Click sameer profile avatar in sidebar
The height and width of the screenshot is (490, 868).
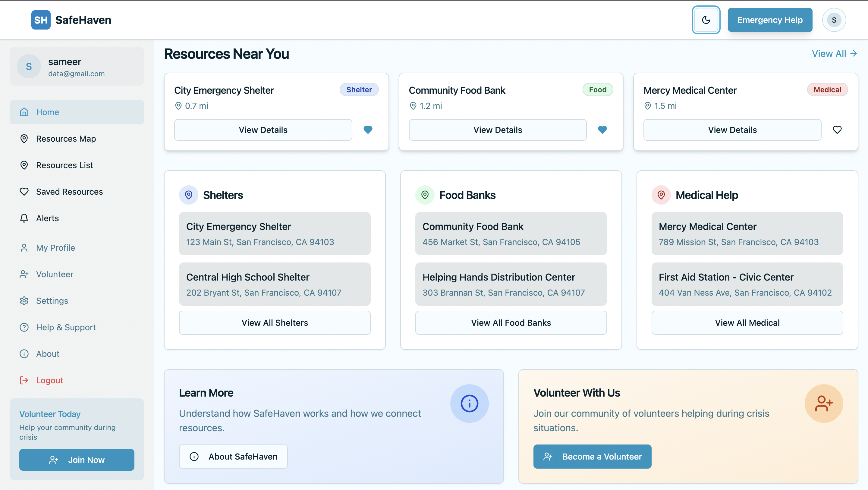[29, 66]
